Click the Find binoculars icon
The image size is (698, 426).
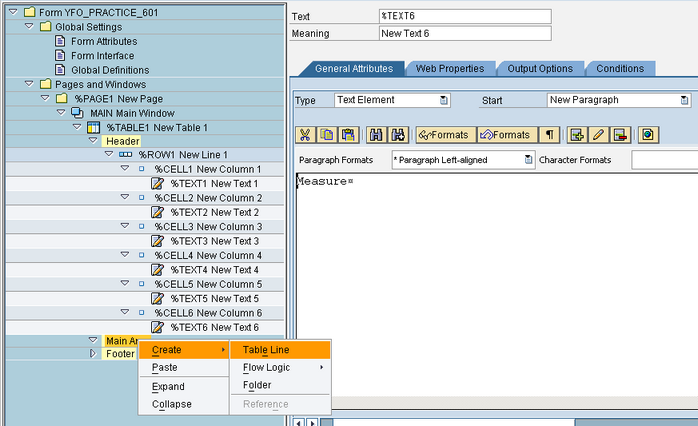pyautogui.click(x=376, y=134)
